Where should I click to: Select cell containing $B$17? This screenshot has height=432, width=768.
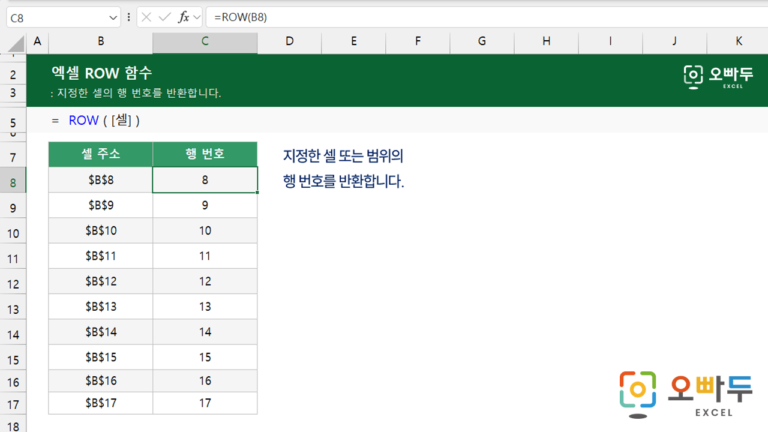[x=100, y=403]
